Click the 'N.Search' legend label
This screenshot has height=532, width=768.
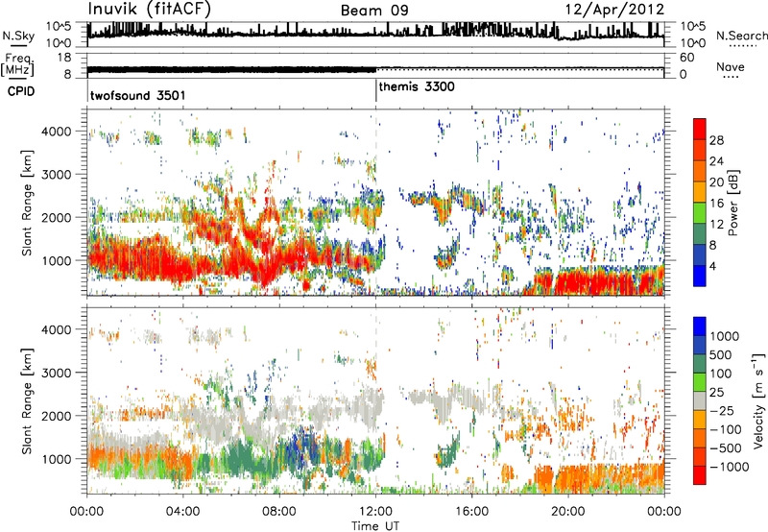point(741,36)
